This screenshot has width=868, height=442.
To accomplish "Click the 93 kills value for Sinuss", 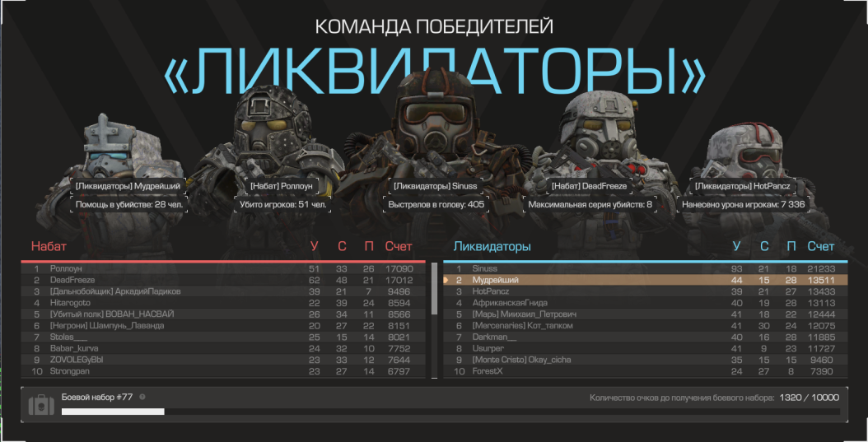I will 736,269.
